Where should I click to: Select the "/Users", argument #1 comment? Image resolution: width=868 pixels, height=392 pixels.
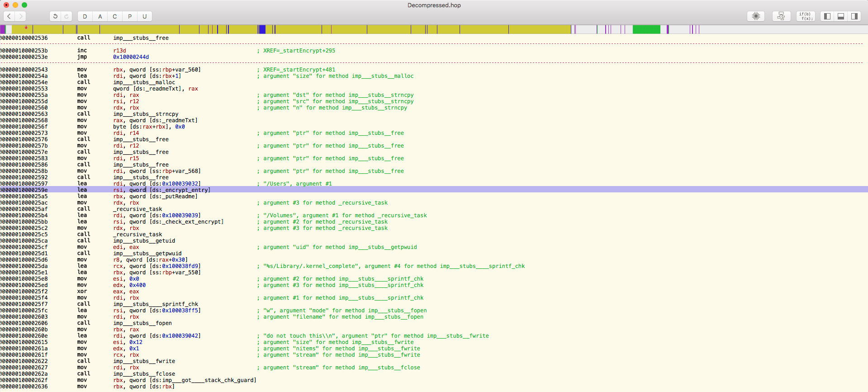tap(298, 184)
